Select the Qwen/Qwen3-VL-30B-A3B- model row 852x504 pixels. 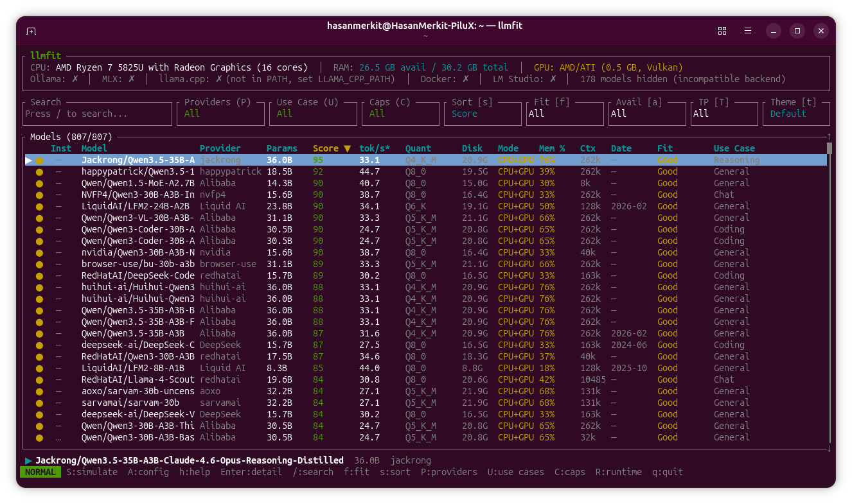[x=426, y=218]
